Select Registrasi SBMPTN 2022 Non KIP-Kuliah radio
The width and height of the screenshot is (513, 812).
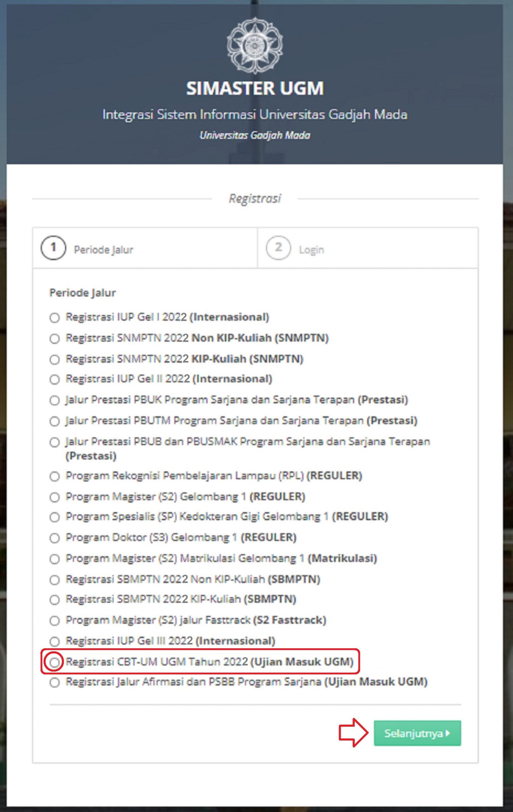54,580
